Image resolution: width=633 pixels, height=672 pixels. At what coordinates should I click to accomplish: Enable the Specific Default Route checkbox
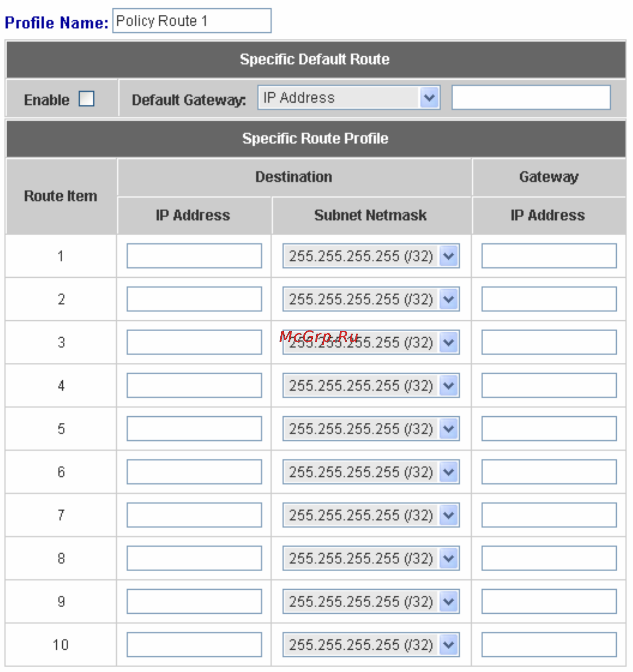coord(86,99)
